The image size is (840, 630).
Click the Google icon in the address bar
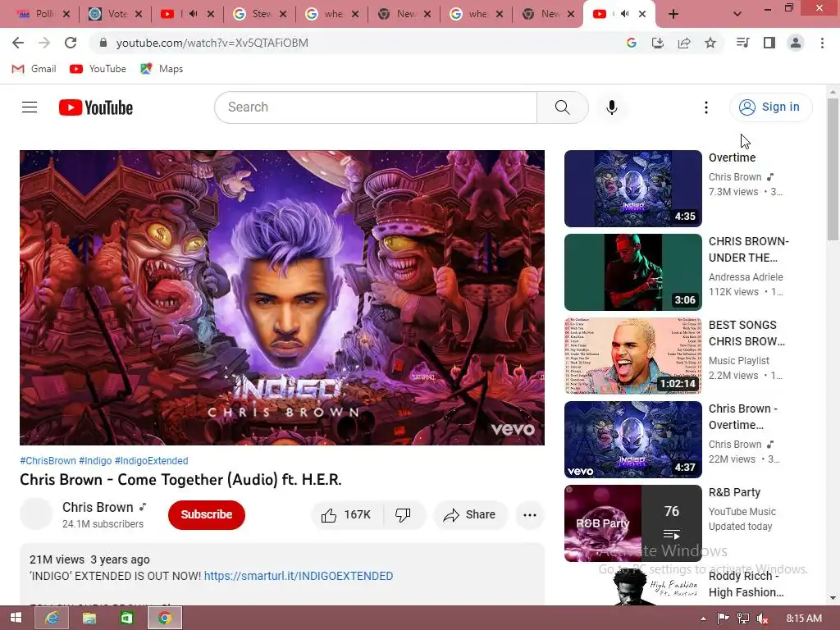[632, 43]
